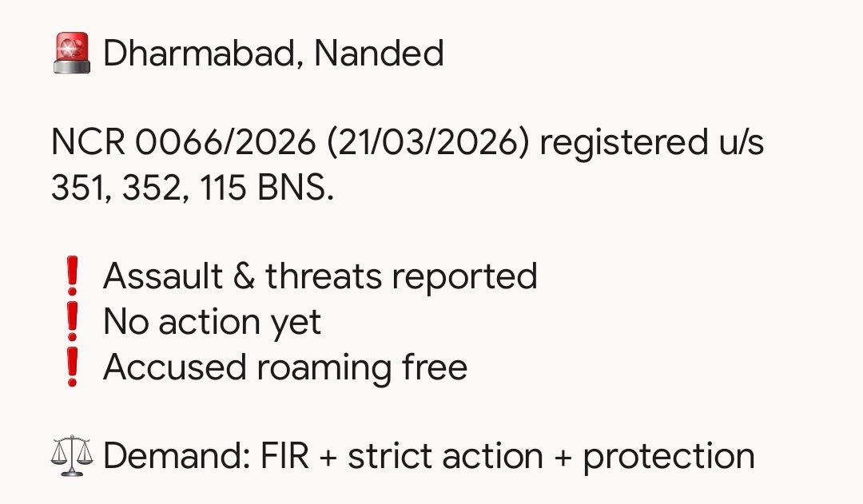Click the word Dharmabad

tap(202, 54)
